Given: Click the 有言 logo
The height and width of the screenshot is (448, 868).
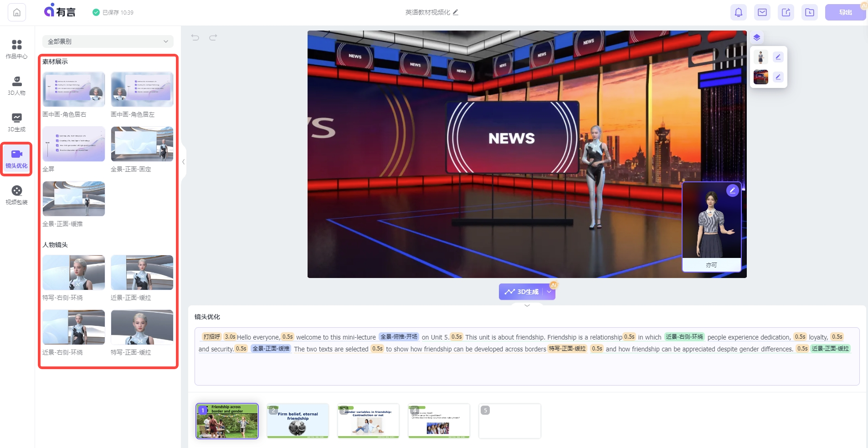Looking at the screenshot, I should pos(59,10).
